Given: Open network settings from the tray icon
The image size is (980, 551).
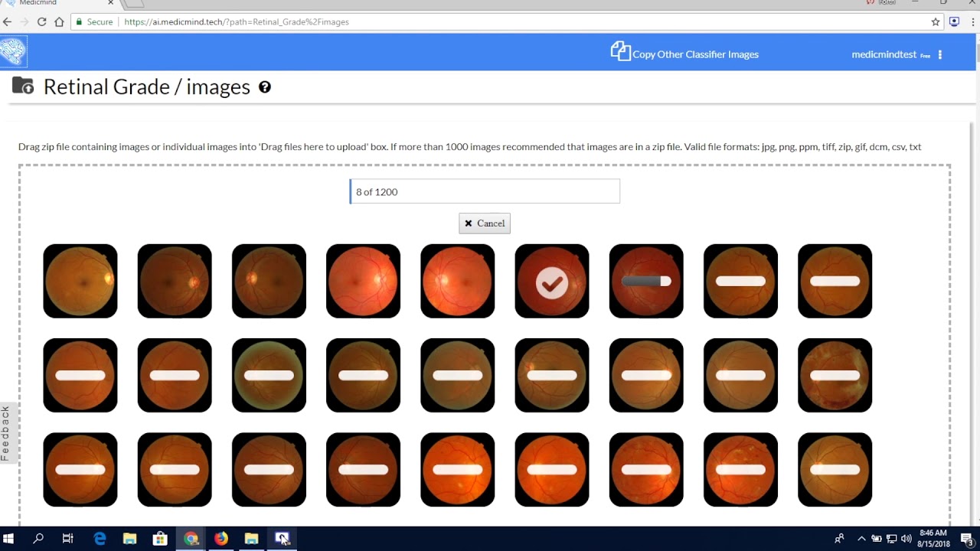Looking at the screenshot, I should point(891,539).
